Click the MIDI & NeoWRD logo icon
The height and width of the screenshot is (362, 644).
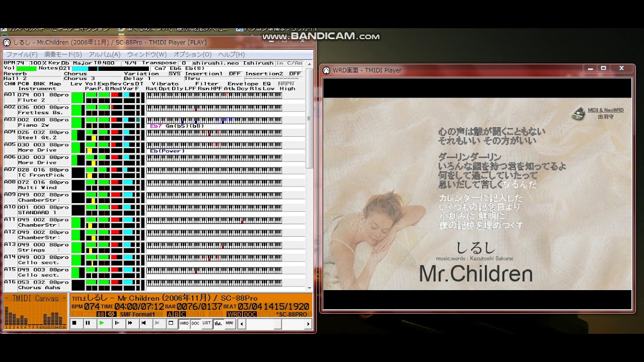578,114
